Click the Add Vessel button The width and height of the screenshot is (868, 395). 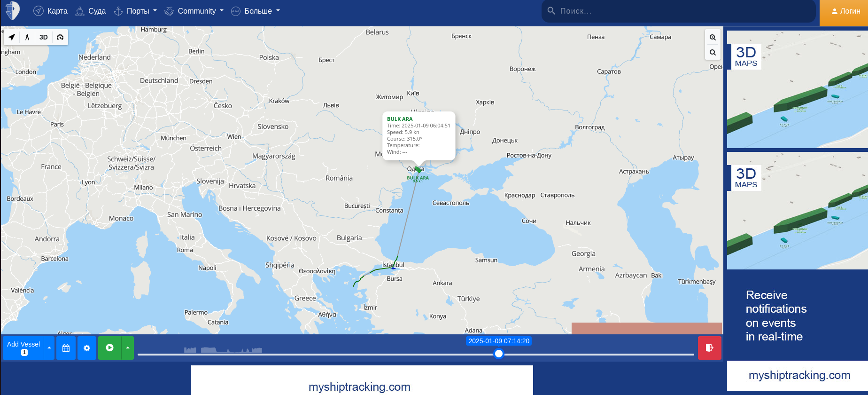tap(23, 348)
